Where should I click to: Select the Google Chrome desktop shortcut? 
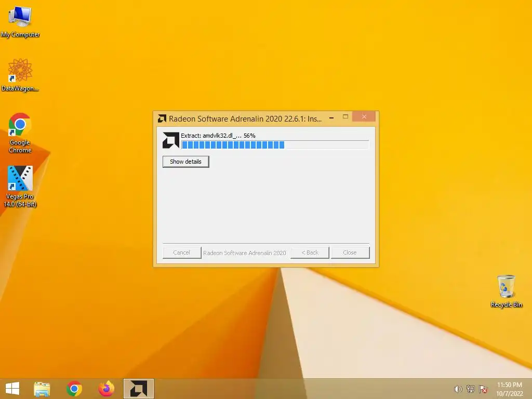(x=20, y=133)
